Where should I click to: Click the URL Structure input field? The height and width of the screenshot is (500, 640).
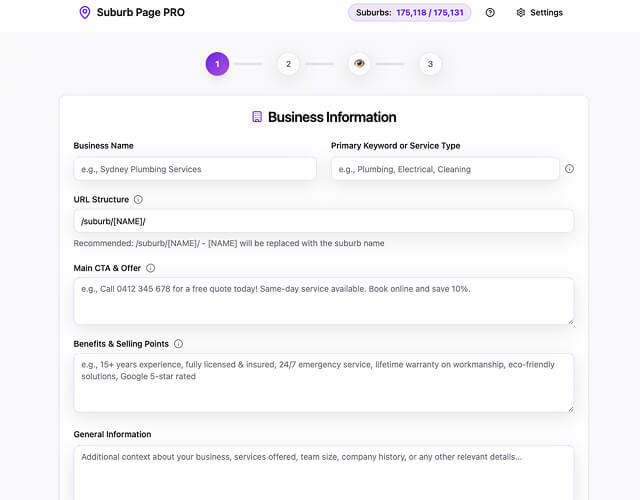tap(323, 221)
